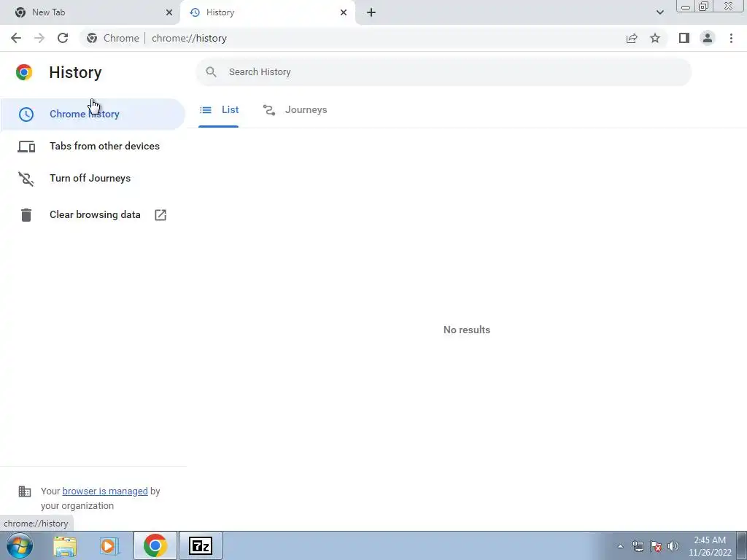Open the clock showing 2:45 AM
The width and height of the screenshot is (747, 560).
(x=710, y=546)
